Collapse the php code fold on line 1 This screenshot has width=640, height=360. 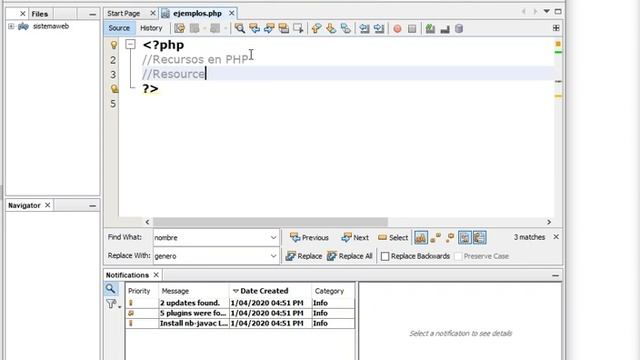click(130, 44)
